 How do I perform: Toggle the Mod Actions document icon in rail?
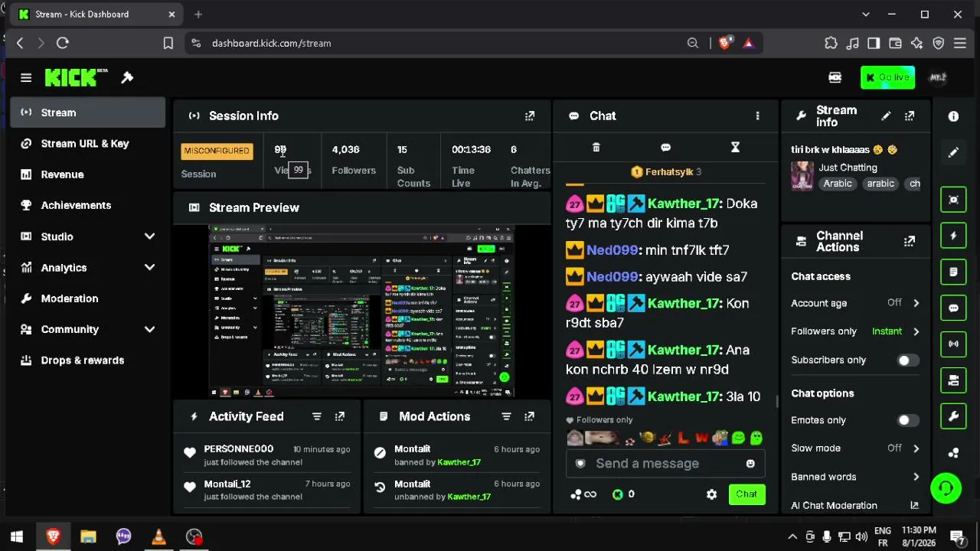pos(953,272)
